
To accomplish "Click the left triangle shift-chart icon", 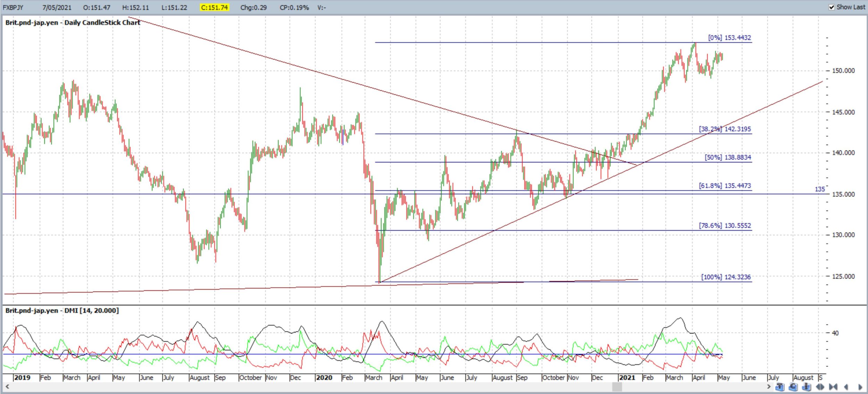I will [846, 387].
